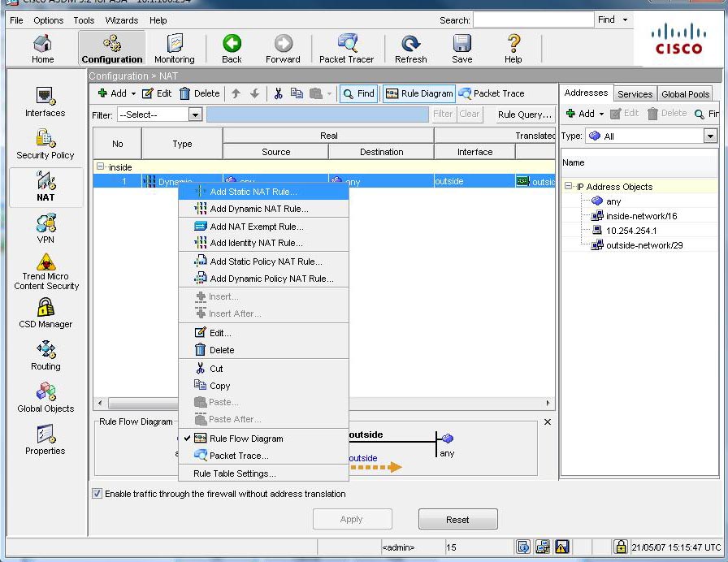This screenshot has height=562, width=728.
Task: Choose Add NAT Exempt Rule
Action: [263, 227]
